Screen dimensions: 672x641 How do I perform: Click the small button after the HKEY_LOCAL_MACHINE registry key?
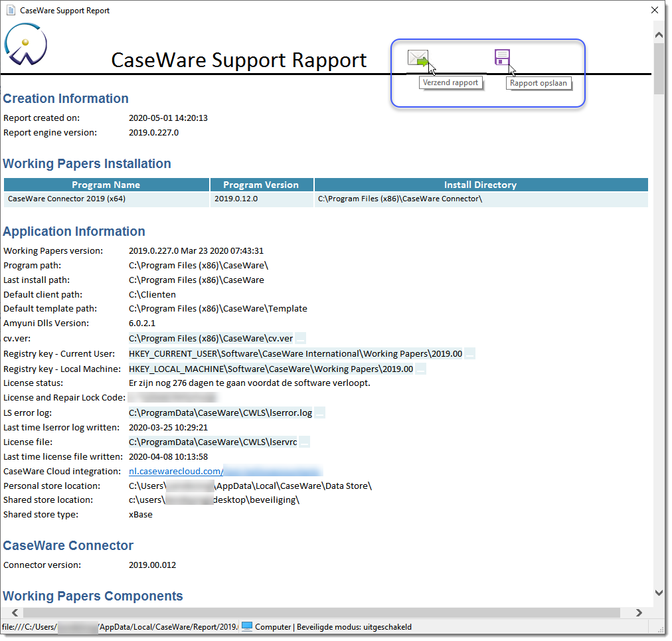click(x=420, y=369)
